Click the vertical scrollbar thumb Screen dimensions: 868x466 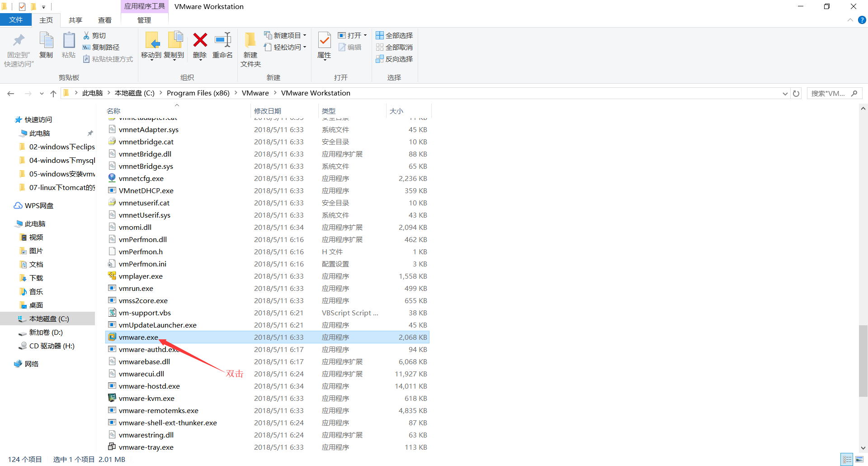(x=863, y=361)
